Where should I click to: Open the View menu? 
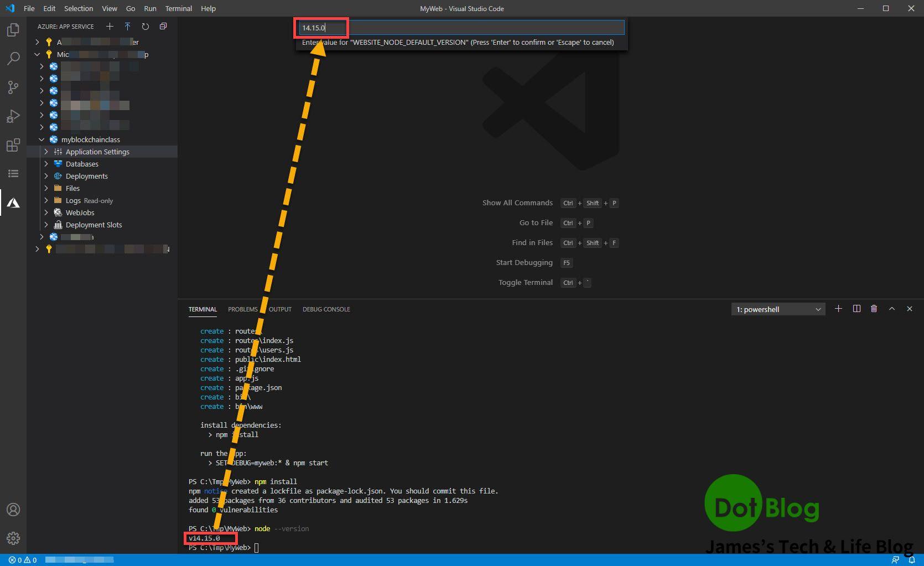110,8
